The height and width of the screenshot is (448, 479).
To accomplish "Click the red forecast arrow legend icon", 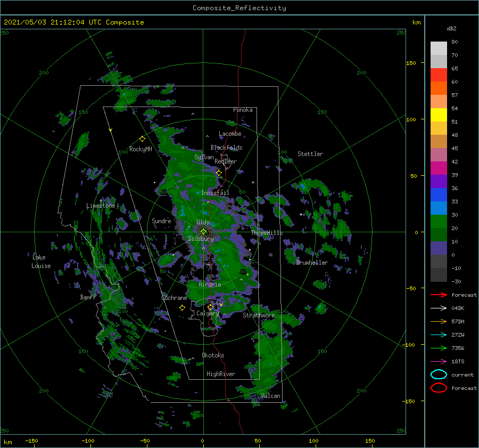I will click(x=439, y=295).
